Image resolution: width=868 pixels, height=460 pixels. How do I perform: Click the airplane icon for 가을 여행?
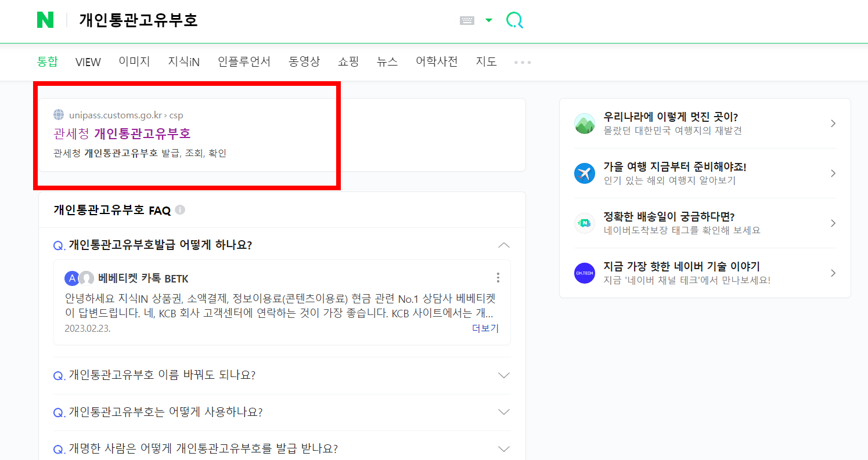click(x=585, y=173)
